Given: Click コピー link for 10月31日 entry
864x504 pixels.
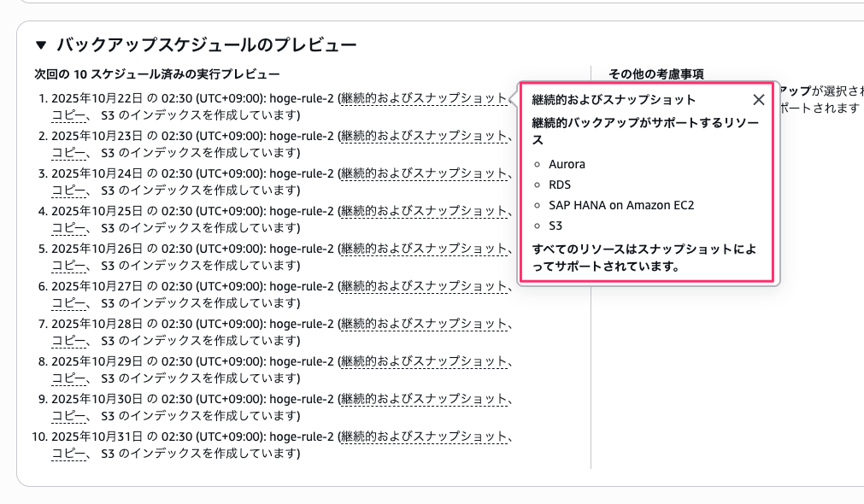Looking at the screenshot, I should (x=68, y=454).
